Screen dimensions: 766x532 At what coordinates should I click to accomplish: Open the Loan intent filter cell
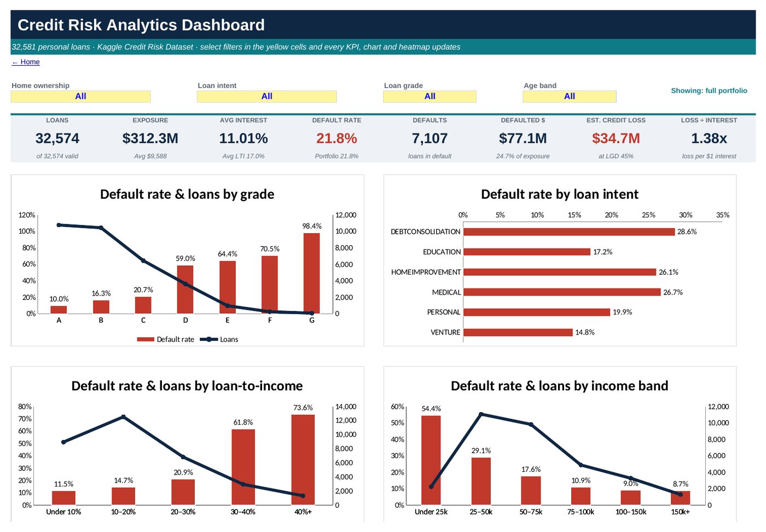coord(266,96)
